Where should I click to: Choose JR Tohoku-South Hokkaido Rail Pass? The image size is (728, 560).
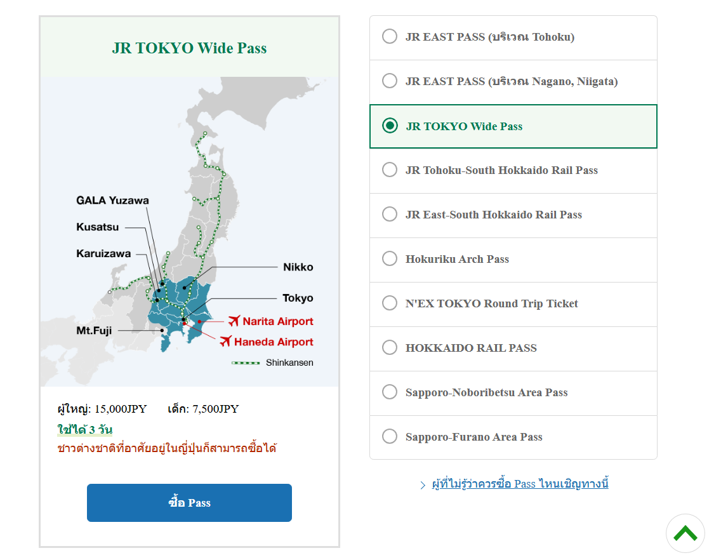pyautogui.click(x=390, y=170)
